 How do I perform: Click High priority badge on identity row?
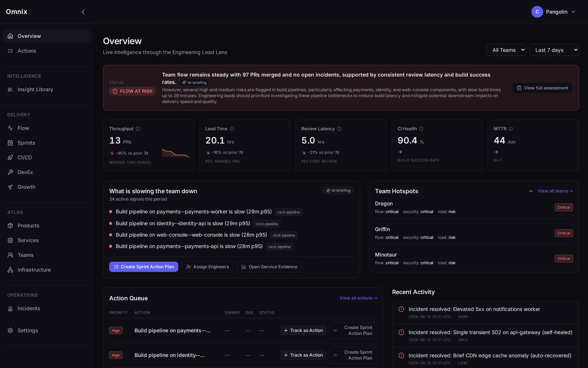(x=116, y=355)
